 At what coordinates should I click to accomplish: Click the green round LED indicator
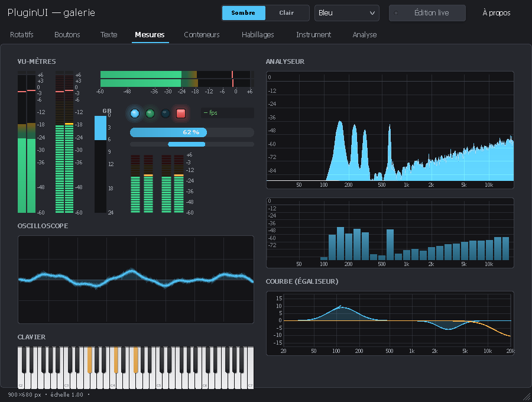[150, 114]
